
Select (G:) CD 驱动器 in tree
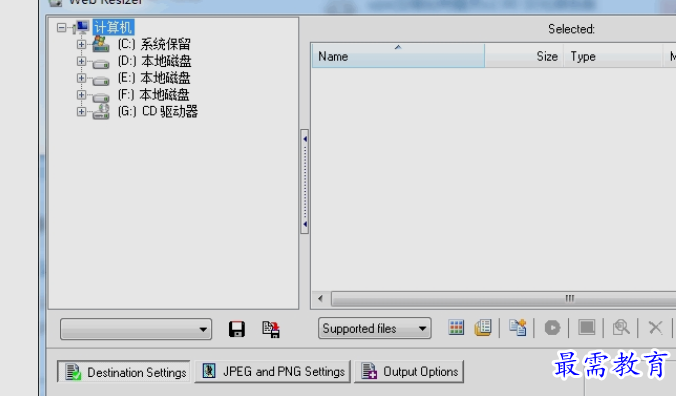(x=158, y=112)
